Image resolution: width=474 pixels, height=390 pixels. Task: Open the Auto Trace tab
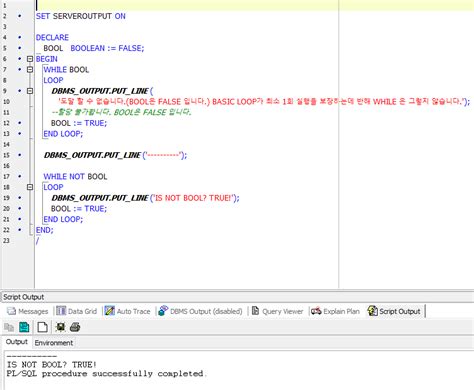(x=128, y=311)
